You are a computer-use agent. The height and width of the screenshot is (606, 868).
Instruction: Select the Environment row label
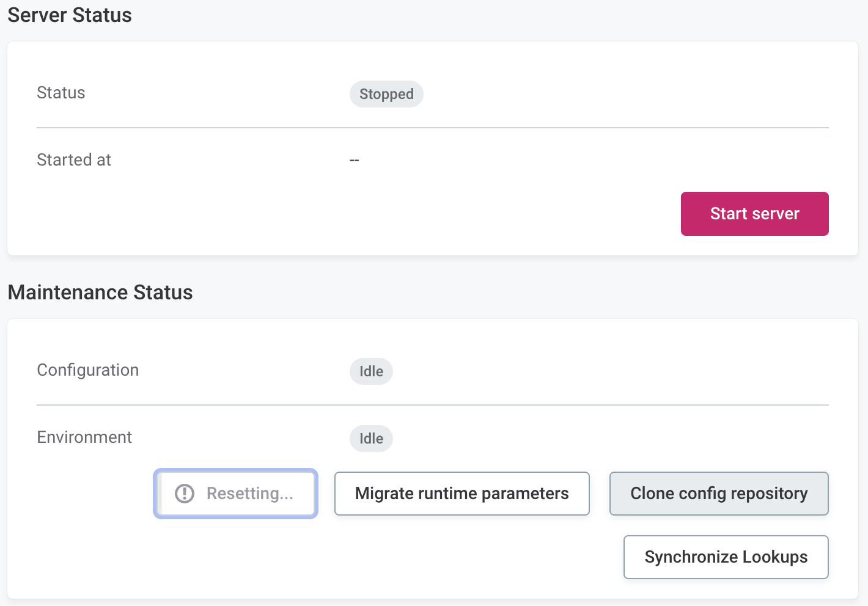(84, 437)
